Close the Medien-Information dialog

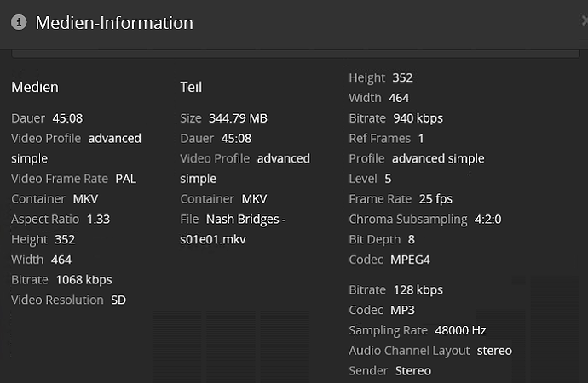[584, 20]
